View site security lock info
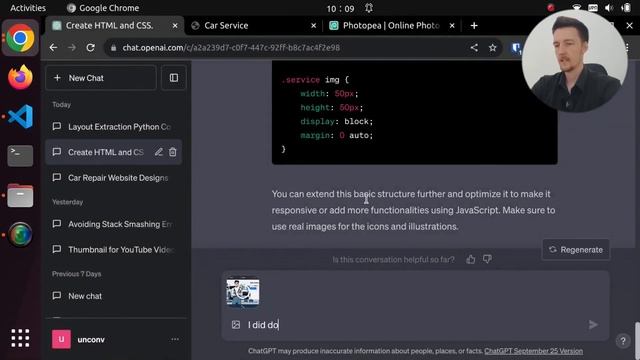Viewport: 640px width, 360px height. (x=113, y=48)
